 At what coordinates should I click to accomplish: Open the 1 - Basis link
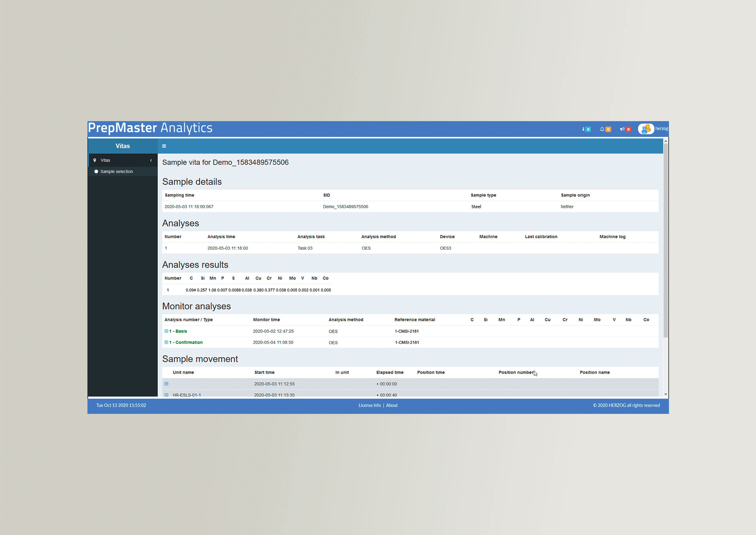point(178,331)
